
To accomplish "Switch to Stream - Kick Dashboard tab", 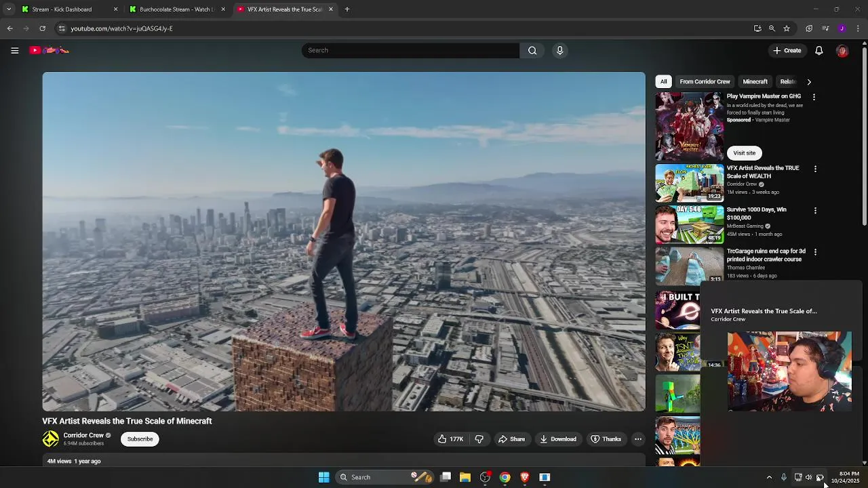I will (62, 9).
